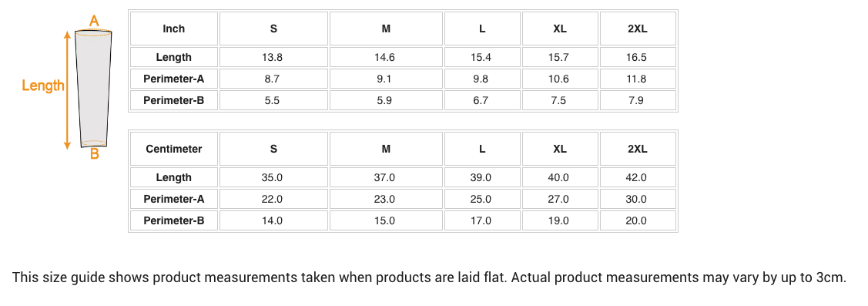Screen dimensions: 868x306
Task: Click the 14.0 Perimeter-B cell for S
Action: 273,220
